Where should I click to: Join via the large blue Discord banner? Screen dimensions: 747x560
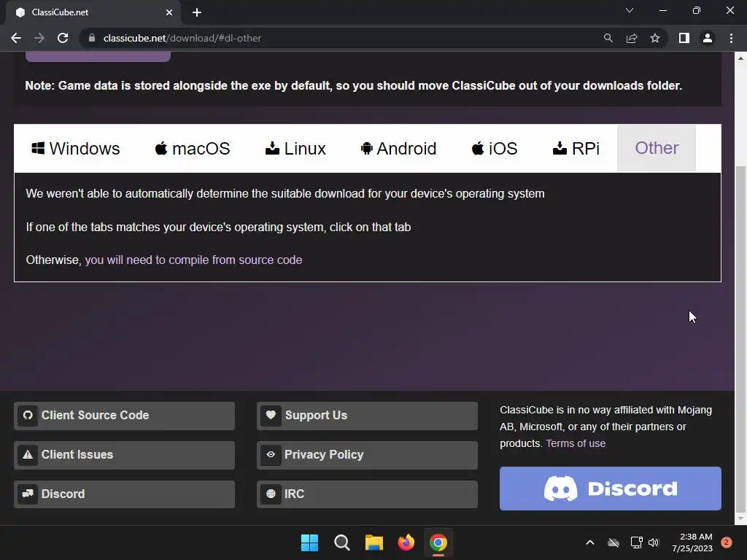(611, 489)
